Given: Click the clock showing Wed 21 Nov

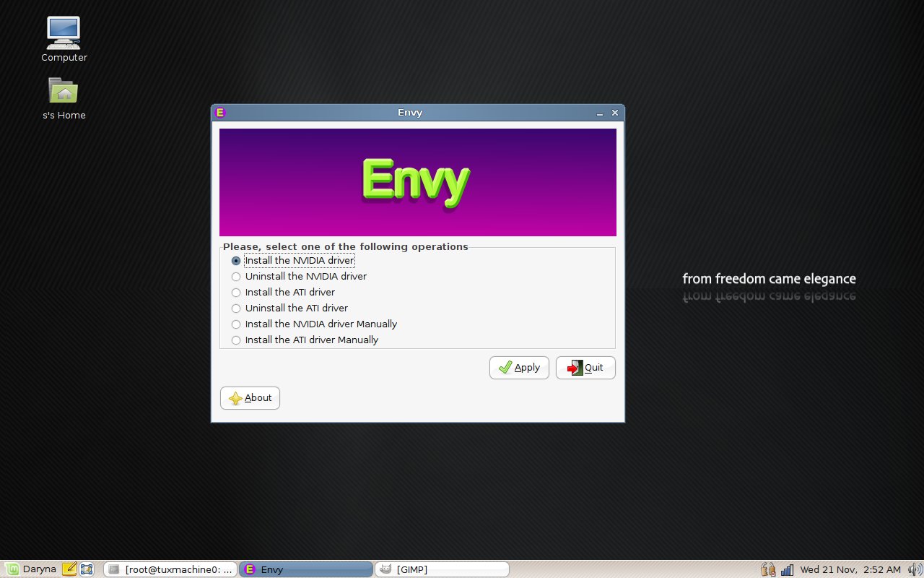Looking at the screenshot, I should (x=850, y=569).
